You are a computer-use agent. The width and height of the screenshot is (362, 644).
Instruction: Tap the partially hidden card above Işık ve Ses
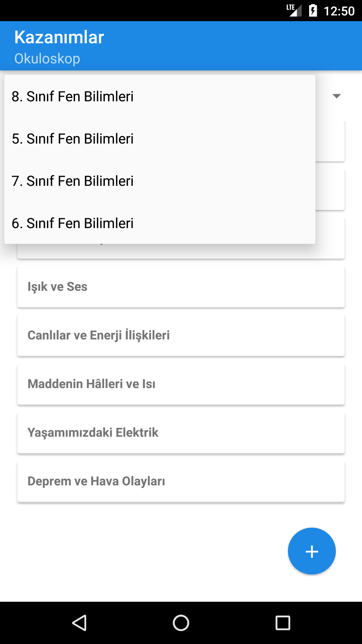(x=181, y=251)
